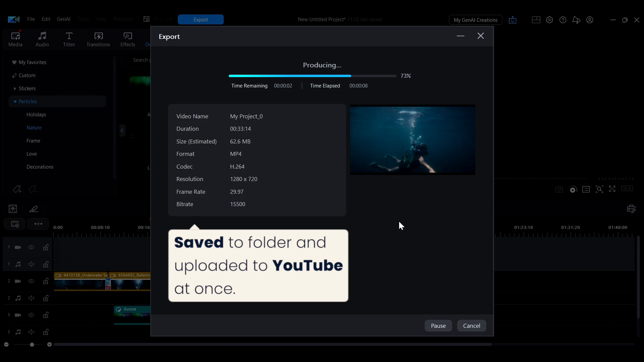This screenshot has width=644, height=362.
Task: Click the preview zoom magnifier icon
Action: point(599,189)
